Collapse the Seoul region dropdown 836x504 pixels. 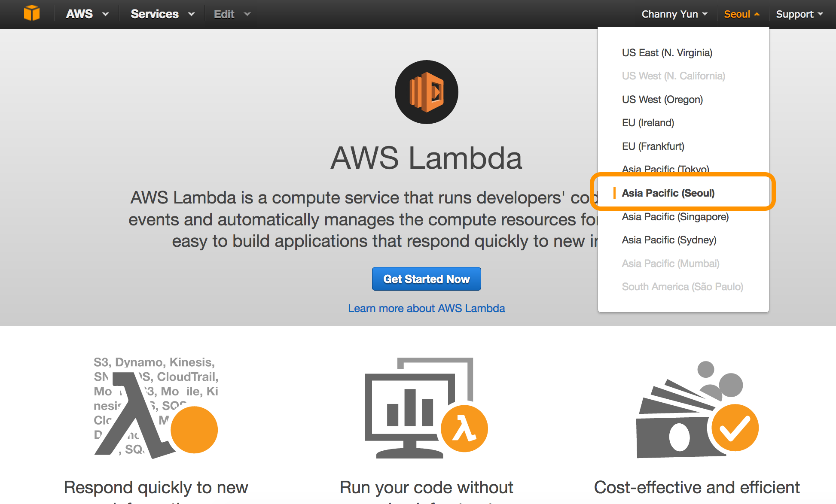pos(741,14)
